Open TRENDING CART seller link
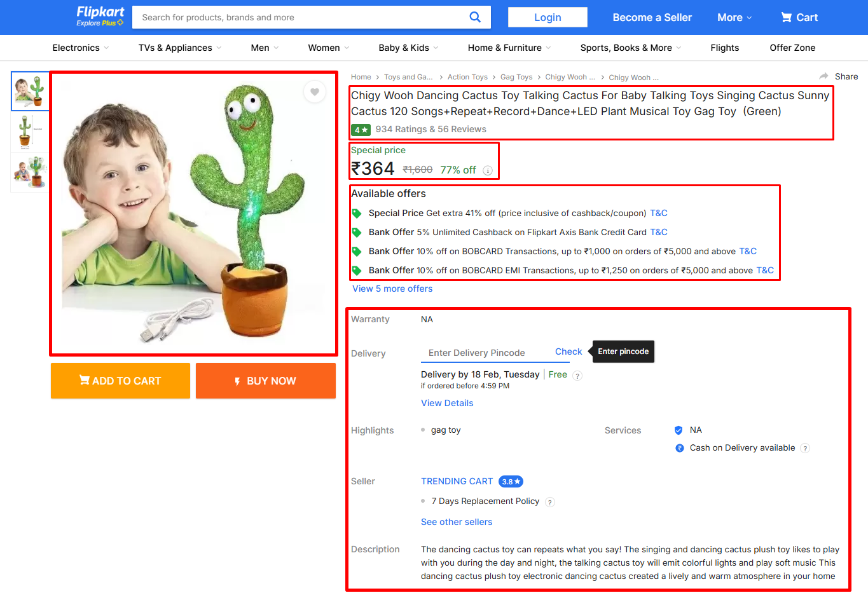The height and width of the screenshot is (600, 868). tap(457, 481)
